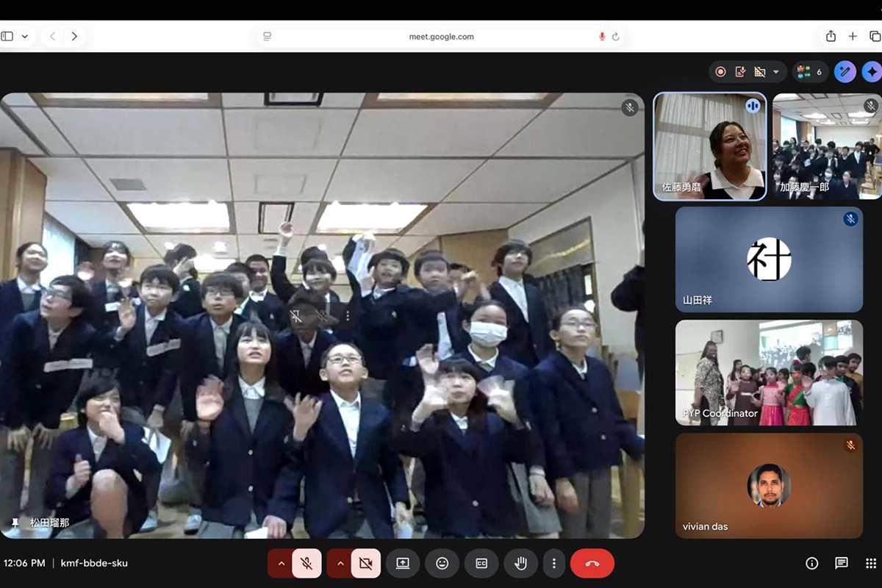Click the pin icon beside 松田瑠那
The height and width of the screenshot is (588, 882).
pos(15,523)
